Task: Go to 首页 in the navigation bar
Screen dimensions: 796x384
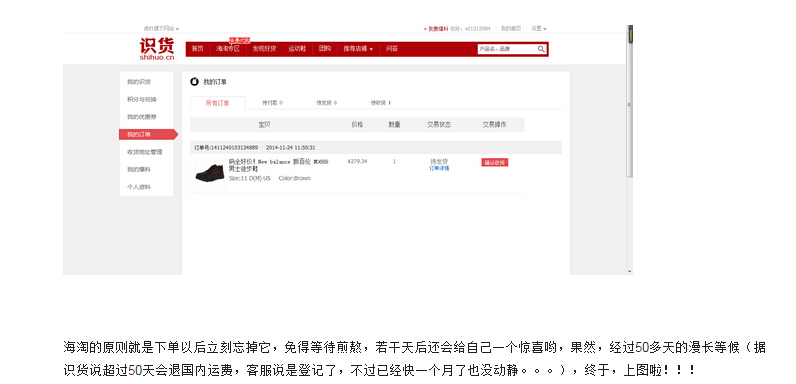Action: coord(197,49)
